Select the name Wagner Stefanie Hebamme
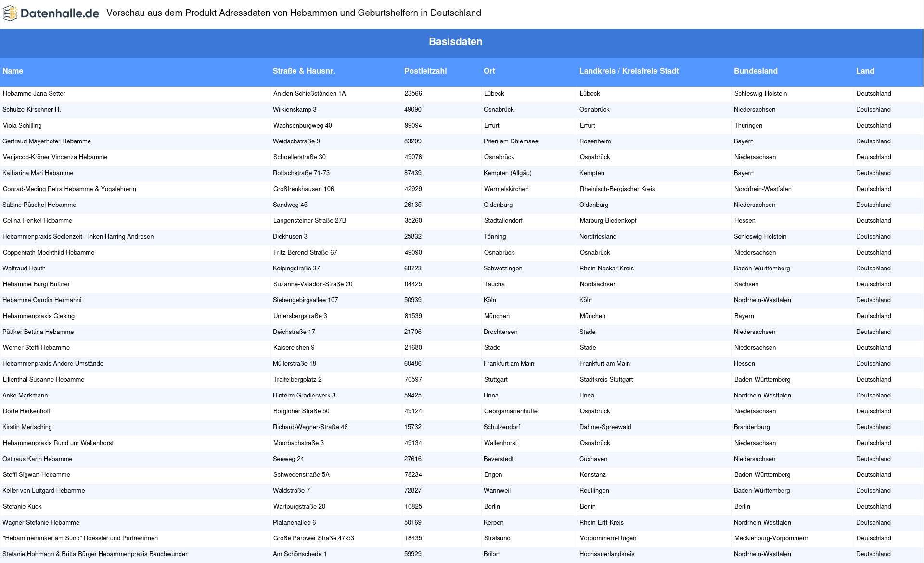This screenshot has height=563, width=924. point(41,523)
